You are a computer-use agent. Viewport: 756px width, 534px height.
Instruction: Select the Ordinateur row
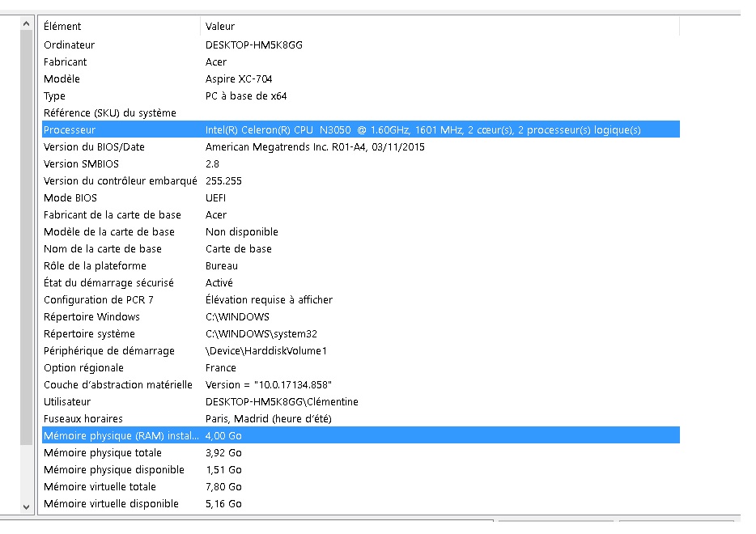click(361, 44)
